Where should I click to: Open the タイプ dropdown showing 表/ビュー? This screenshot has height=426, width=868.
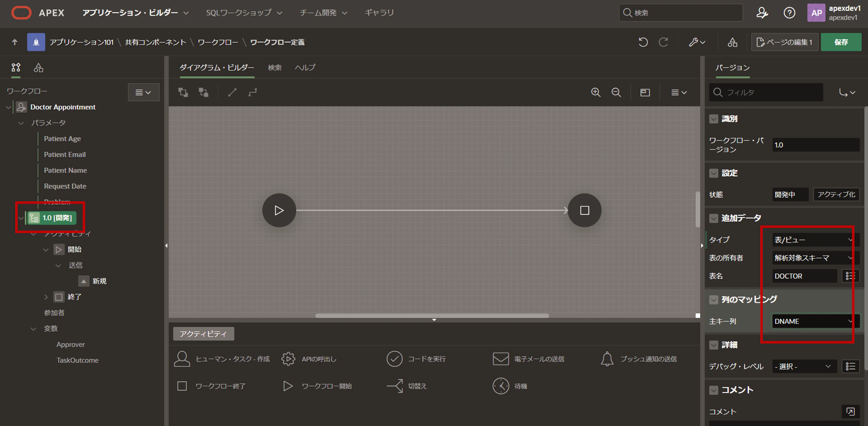[812, 240]
